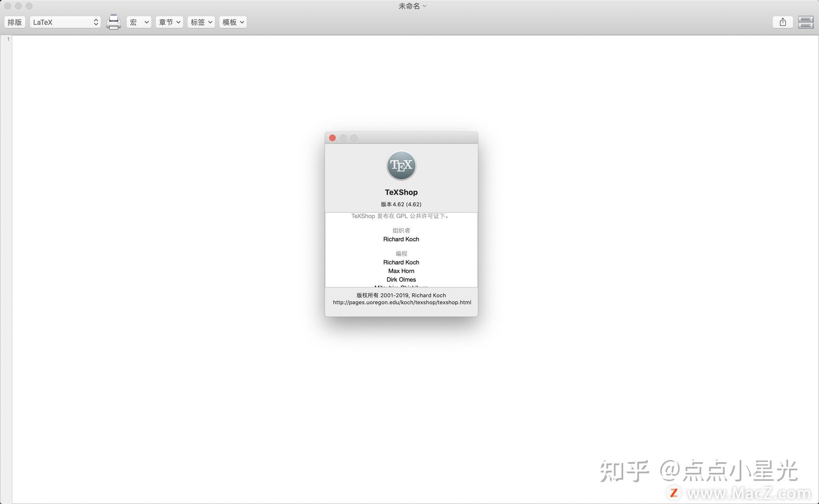Image resolution: width=819 pixels, height=504 pixels.
Task: Close the About TeXShop dialog
Action: [332, 138]
